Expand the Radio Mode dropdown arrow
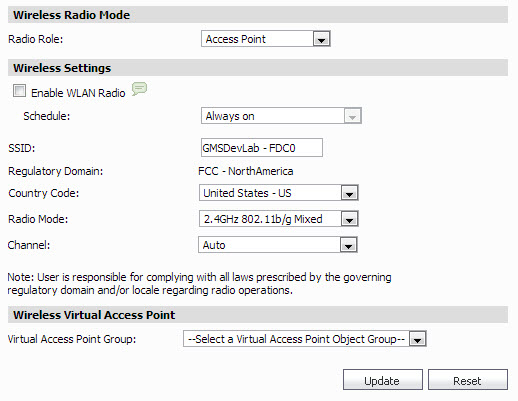Viewport: 518px width, 401px height. point(349,219)
